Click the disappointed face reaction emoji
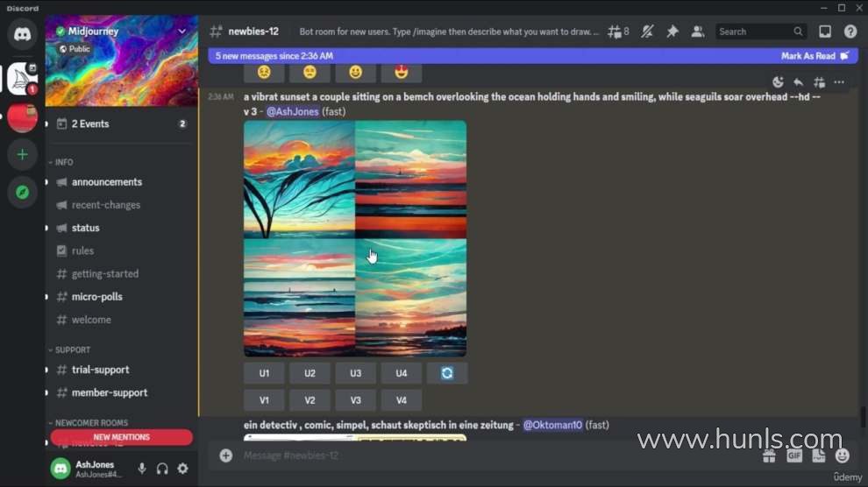 [309, 72]
